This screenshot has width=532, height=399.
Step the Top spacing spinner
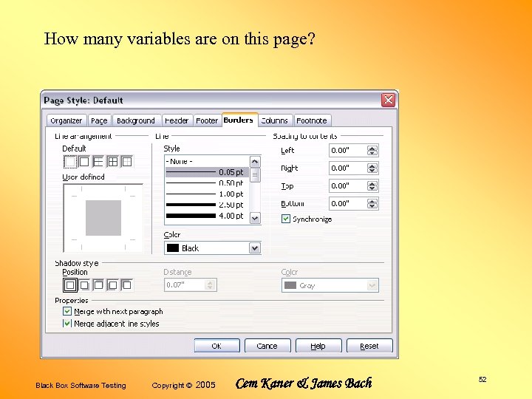[372, 186]
